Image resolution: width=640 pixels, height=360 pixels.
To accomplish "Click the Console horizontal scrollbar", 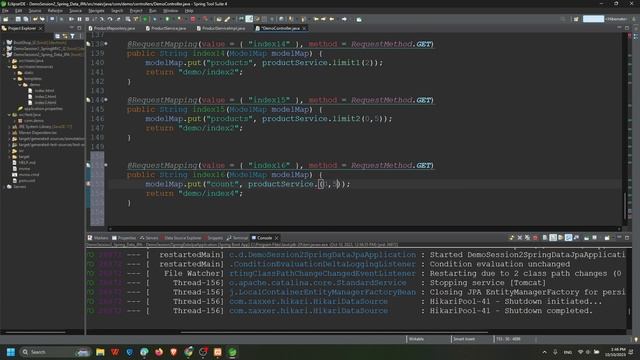I will coord(335,332).
